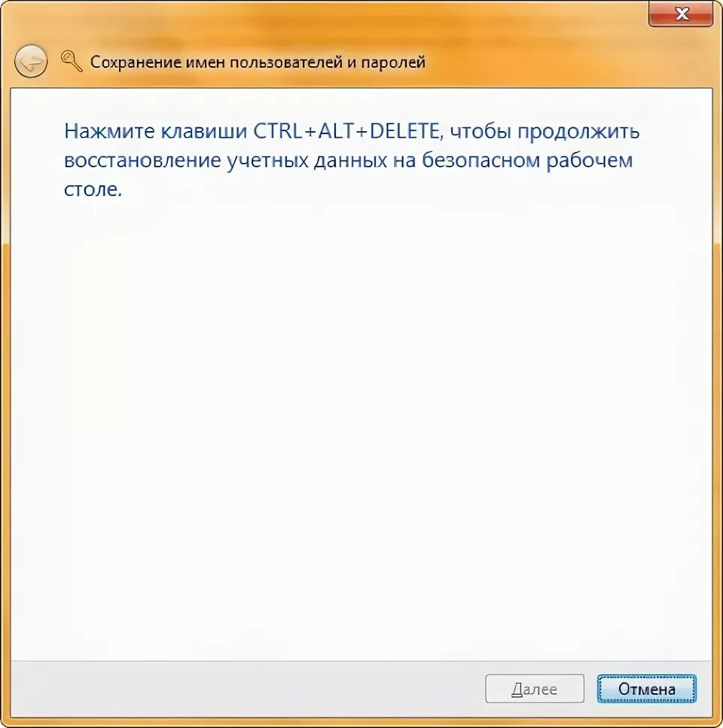Click 'восстановление учетных данных' in the text
The height and width of the screenshot is (728, 723).
tap(225, 161)
